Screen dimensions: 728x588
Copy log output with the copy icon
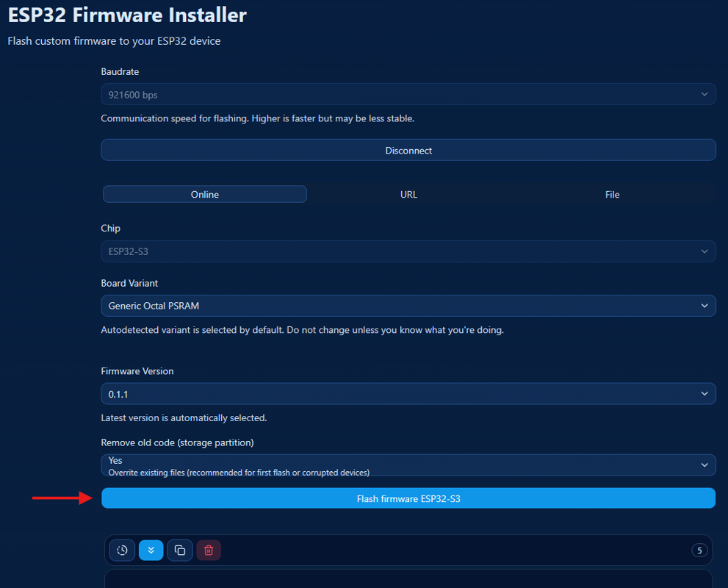pos(180,551)
